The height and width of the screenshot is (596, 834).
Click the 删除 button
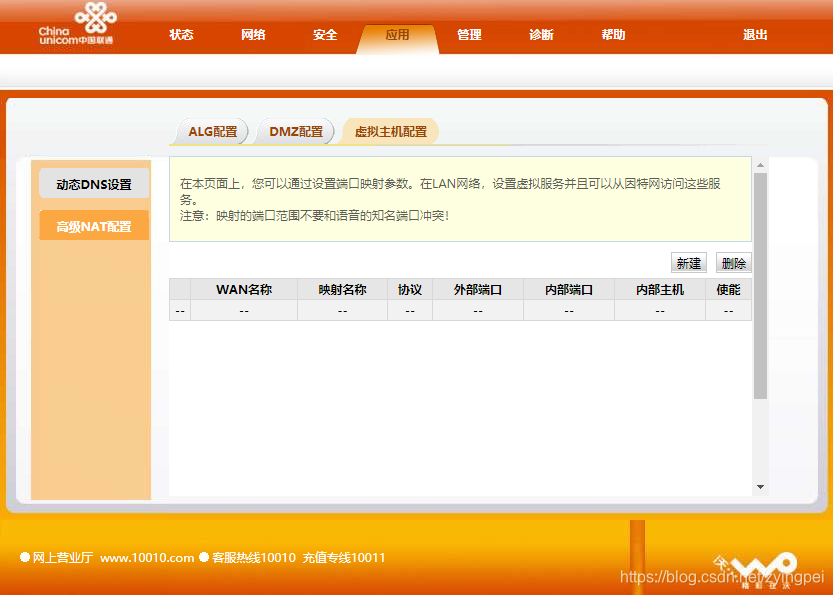(733, 263)
